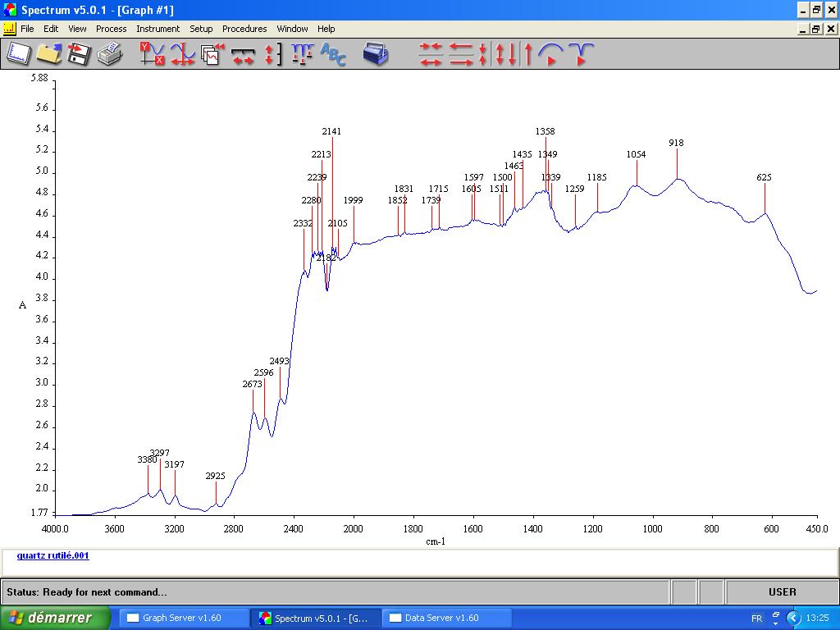Open the Process menu

click(111, 29)
